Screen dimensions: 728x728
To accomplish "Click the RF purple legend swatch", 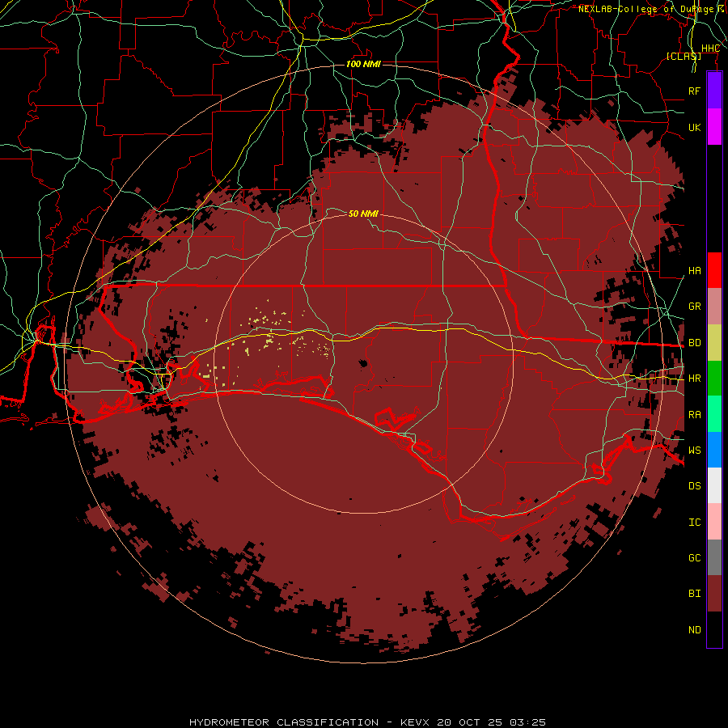I will point(714,91).
